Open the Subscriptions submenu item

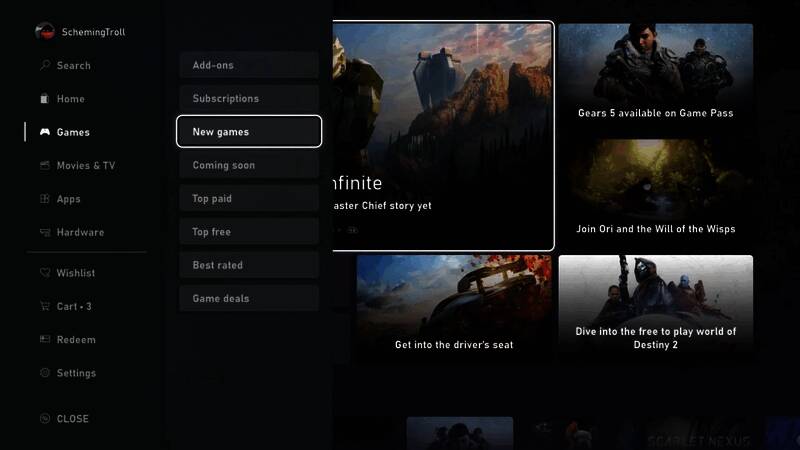click(x=249, y=99)
